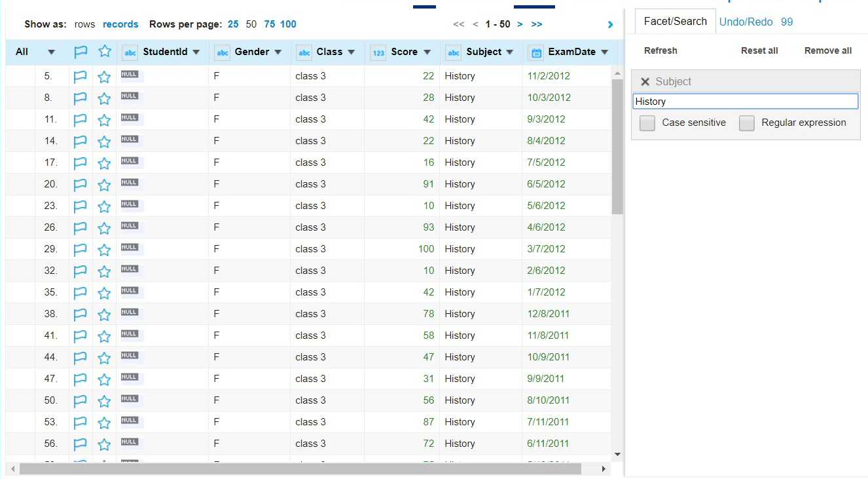
Task: Star row 5
Action: [x=104, y=77]
